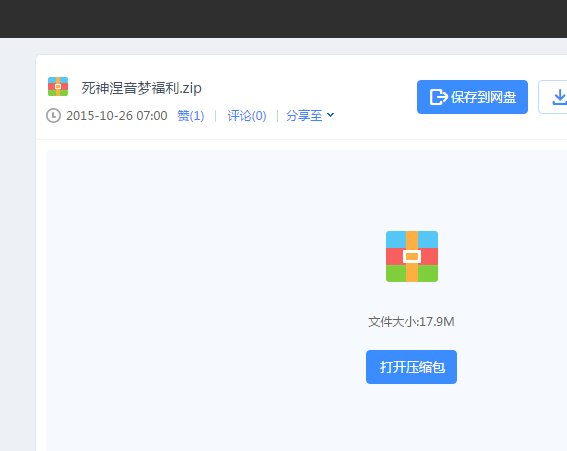567x451 pixels.
Task: Click the clock icon next to upload date
Action: click(x=54, y=116)
